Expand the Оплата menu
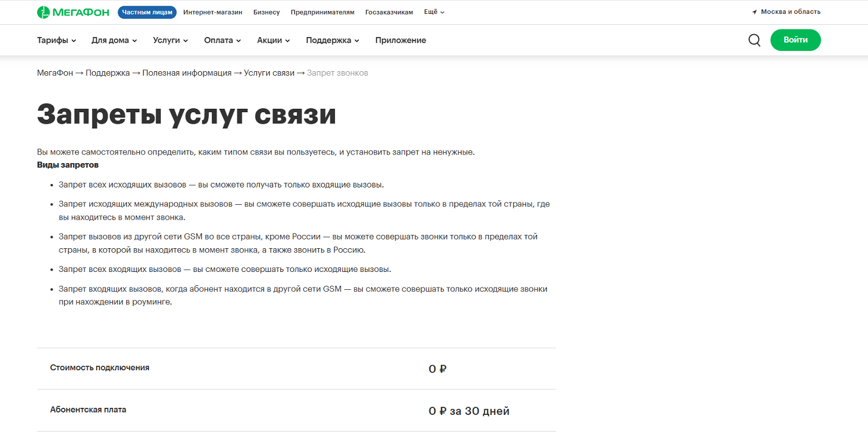Screen dimensions: 868x442 click(223, 40)
